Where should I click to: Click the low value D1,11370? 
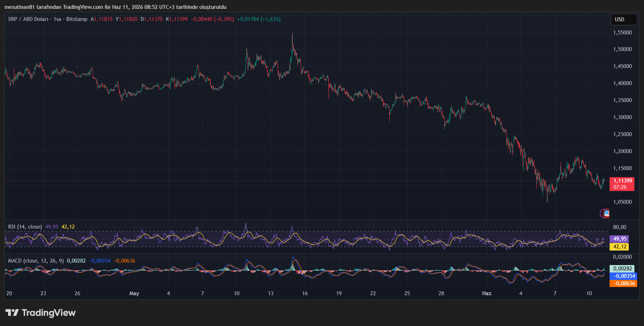152,19
